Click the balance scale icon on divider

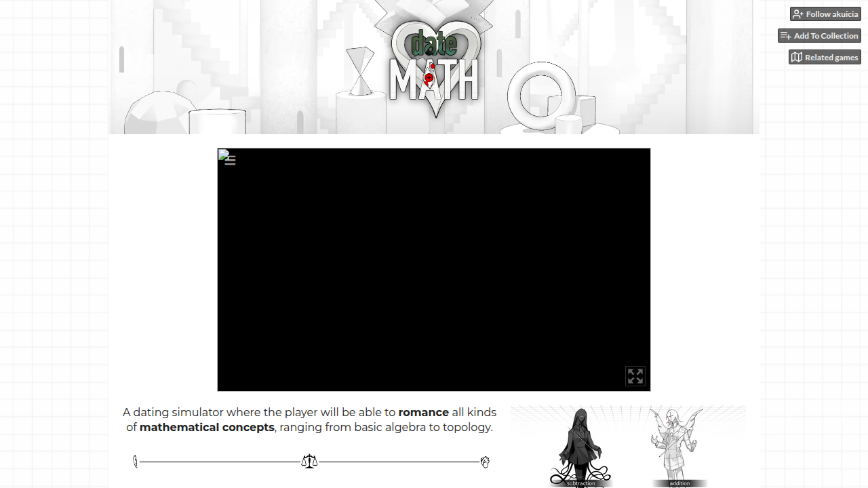pos(309,462)
